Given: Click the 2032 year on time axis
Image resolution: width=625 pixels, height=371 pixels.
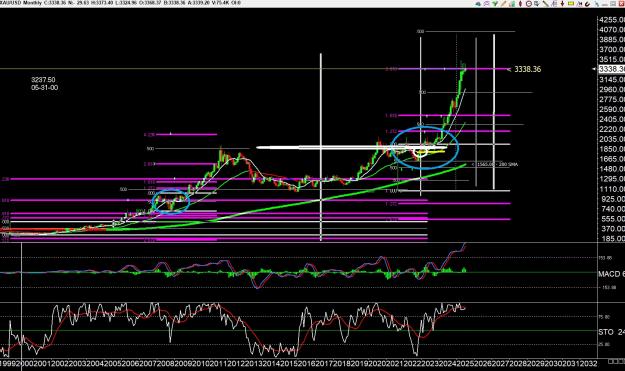Looking at the screenshot, I should click(588, 363).
